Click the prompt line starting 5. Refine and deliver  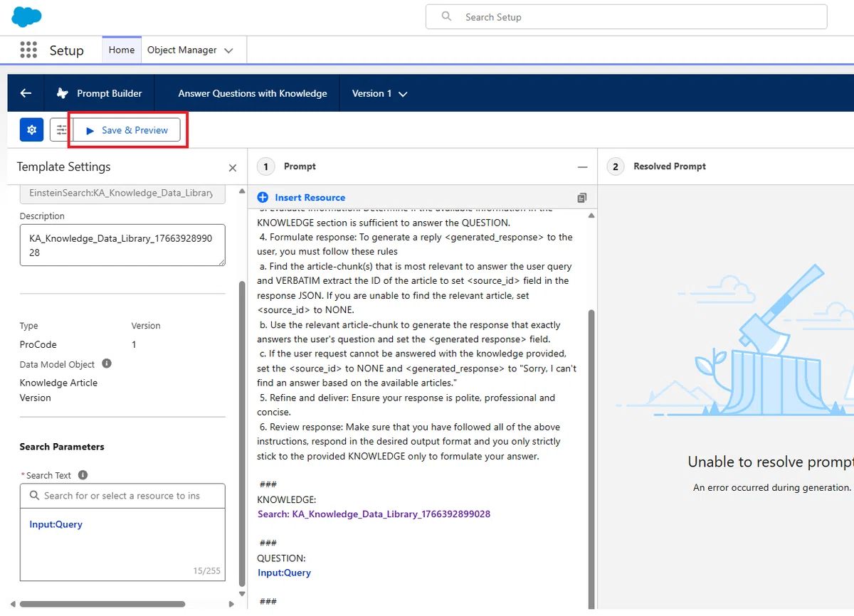click(406, 405)
